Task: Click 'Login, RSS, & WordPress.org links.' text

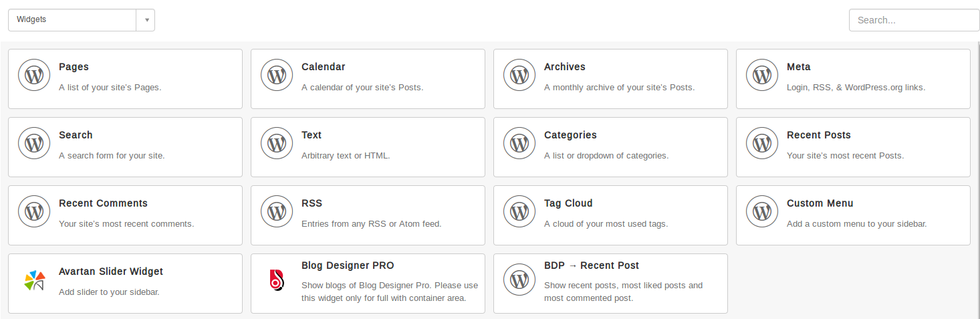Action: click(x=856, y=87)
